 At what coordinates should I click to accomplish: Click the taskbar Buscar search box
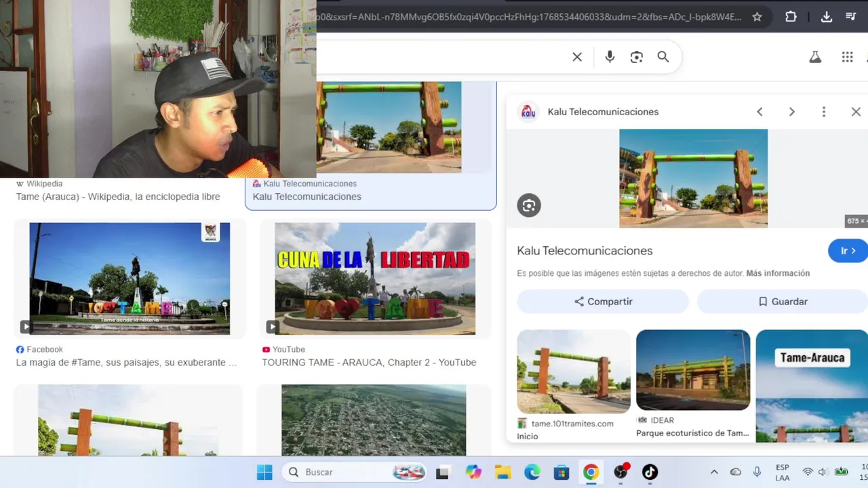[353, 472]
